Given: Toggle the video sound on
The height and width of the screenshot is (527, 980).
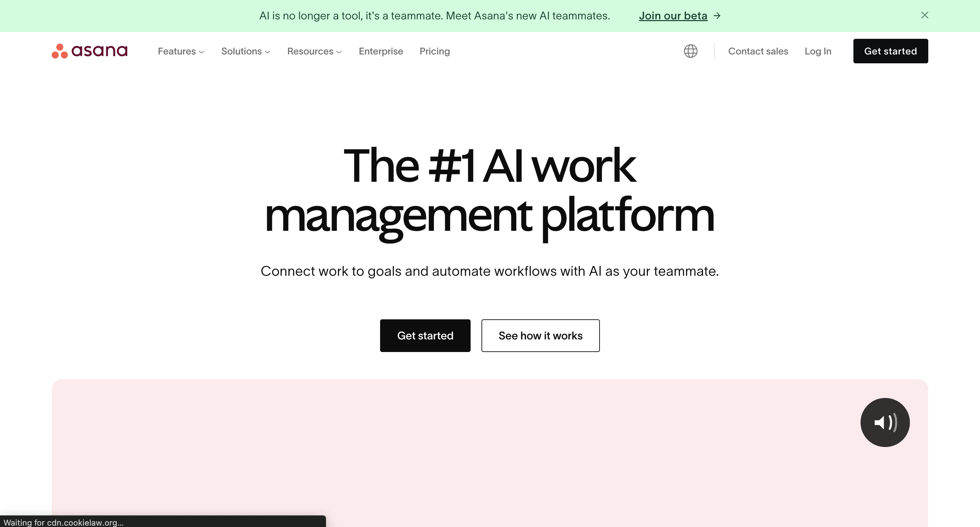Looking at the screenshot, I should pos(885,422).
